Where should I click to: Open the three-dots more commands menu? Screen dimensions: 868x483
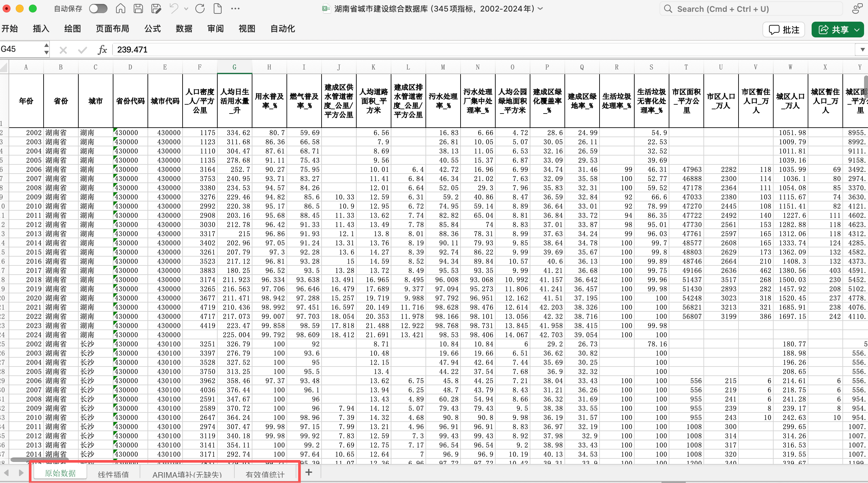point(235,9)
